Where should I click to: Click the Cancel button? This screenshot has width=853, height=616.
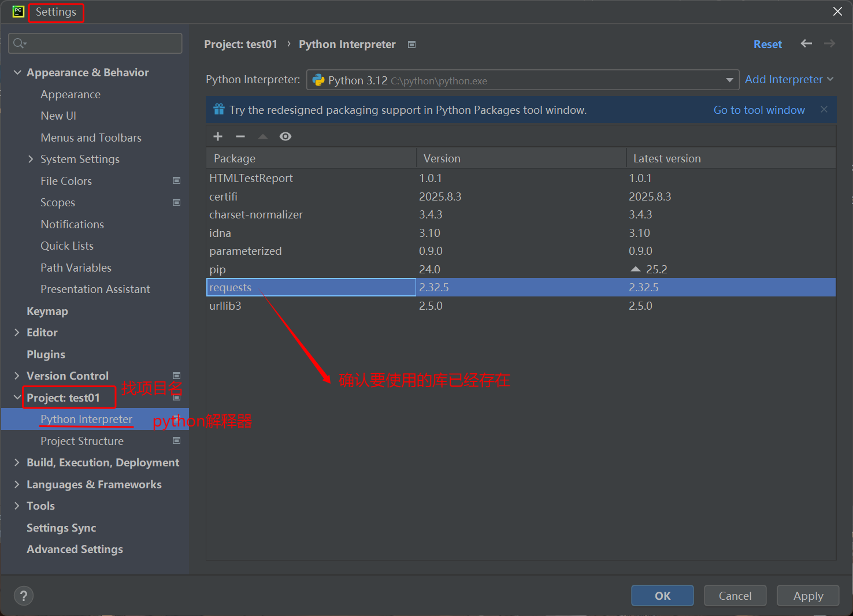point(735,596)
